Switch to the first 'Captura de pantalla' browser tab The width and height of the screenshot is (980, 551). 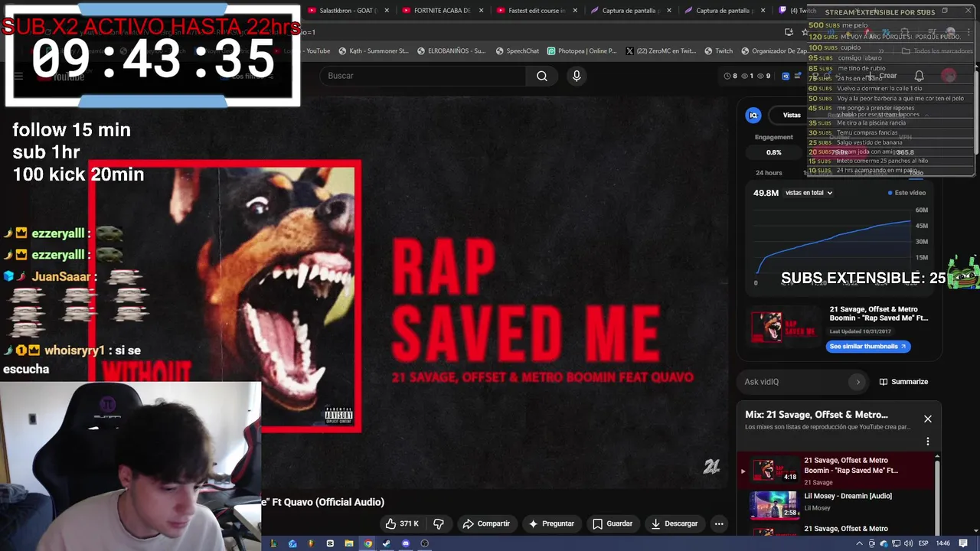(x=631, y=11)
